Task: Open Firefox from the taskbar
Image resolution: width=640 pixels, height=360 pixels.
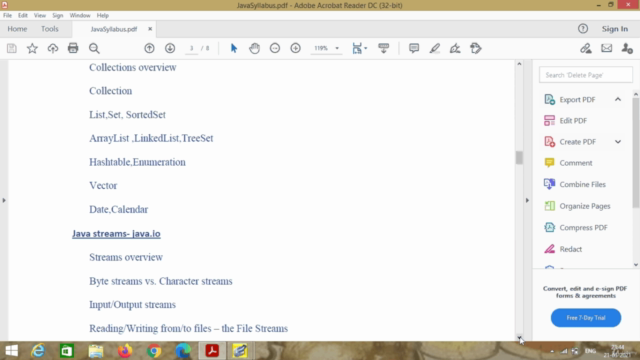Action: pyautogui.click(x=125, y=351)
